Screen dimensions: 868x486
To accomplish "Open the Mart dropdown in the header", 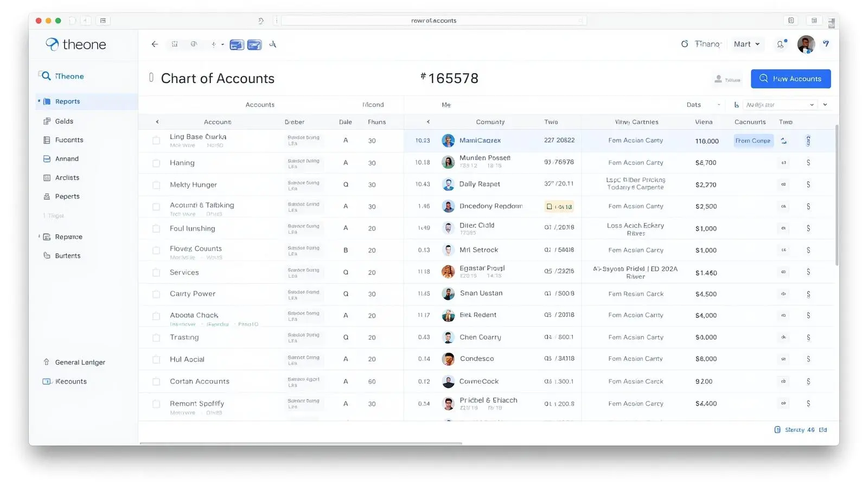I will coord(746,44).
